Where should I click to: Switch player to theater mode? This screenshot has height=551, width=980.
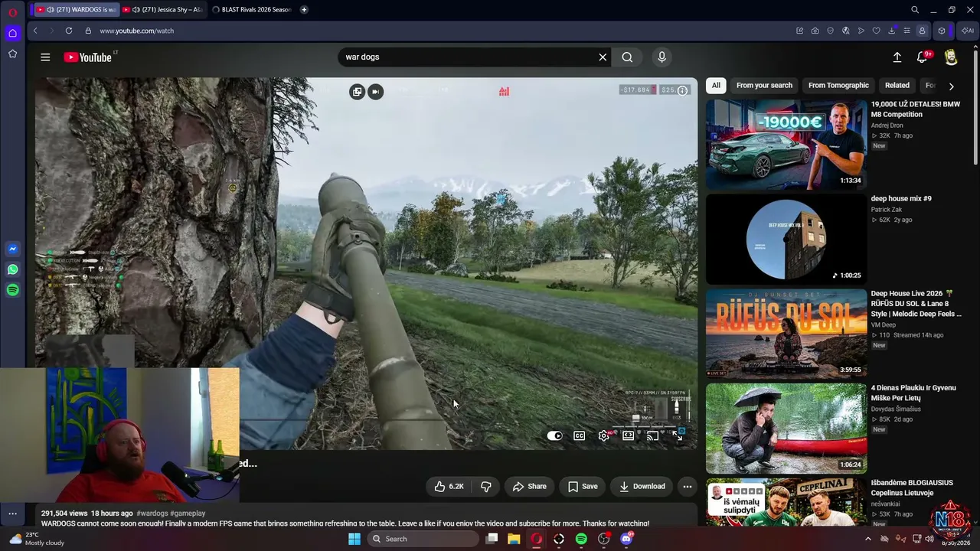(629, 435)
